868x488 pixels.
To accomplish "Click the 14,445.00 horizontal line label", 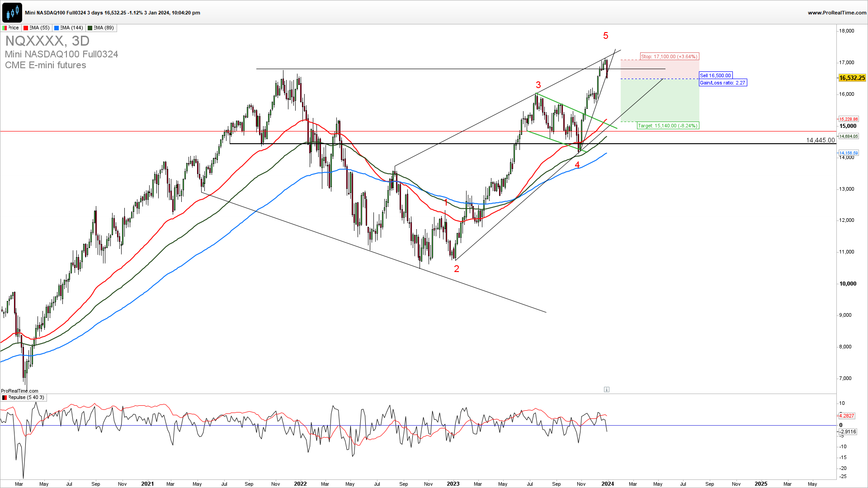I will tap(821, 140).
